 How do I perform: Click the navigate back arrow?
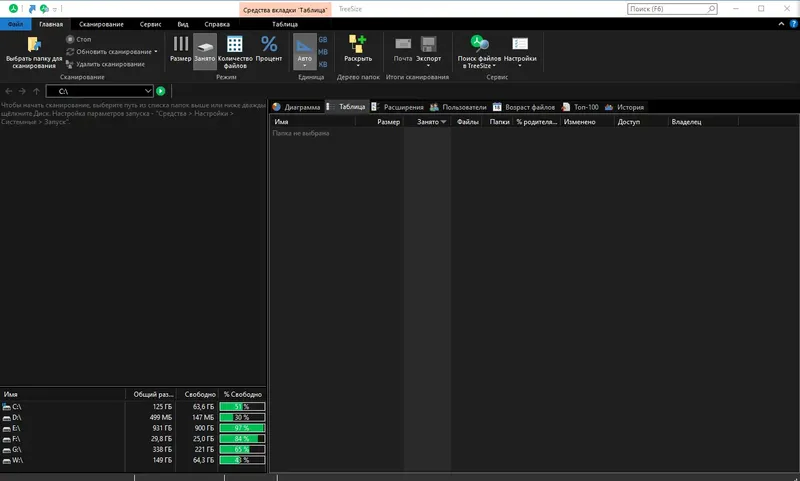9,91
